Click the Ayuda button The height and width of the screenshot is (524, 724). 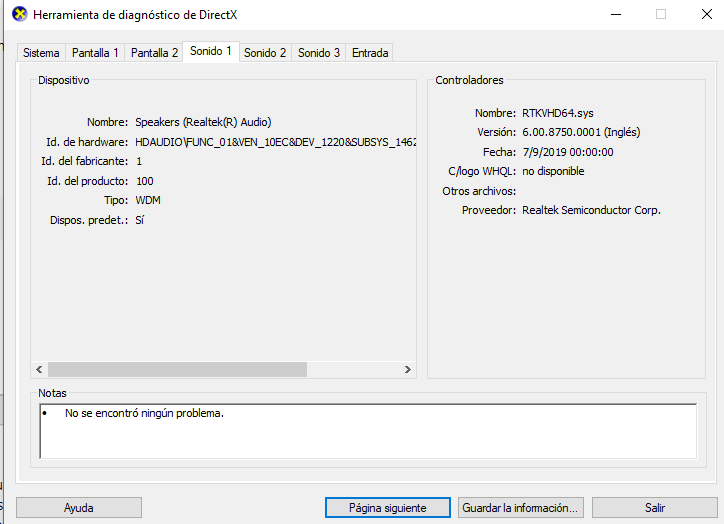tap(78, 508)
